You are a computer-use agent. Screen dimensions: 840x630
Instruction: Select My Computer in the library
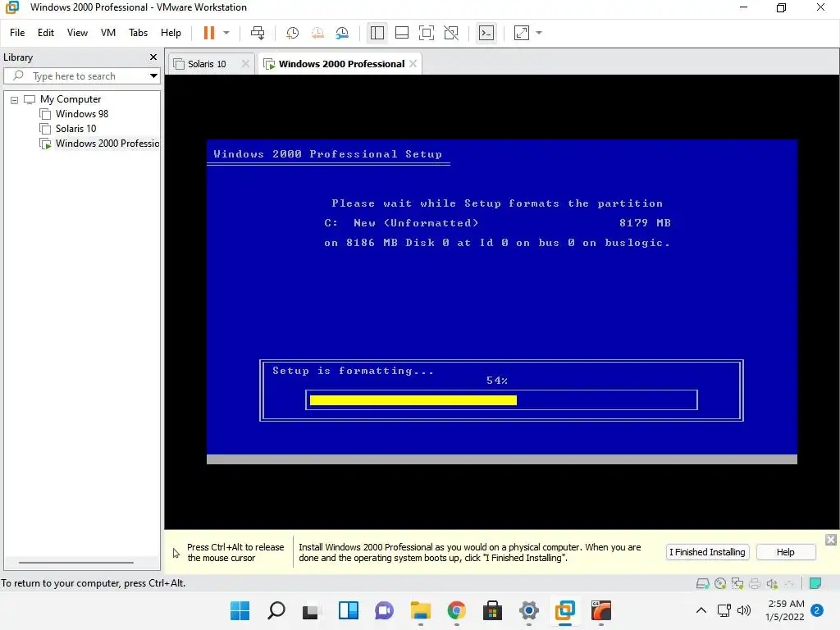click(71, 99)
